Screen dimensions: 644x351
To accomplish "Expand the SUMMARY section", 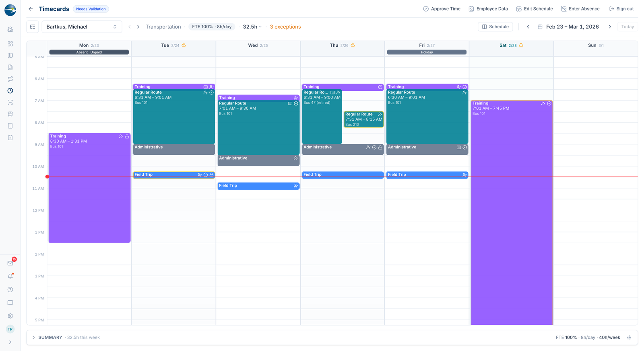I will click(33, 337).
